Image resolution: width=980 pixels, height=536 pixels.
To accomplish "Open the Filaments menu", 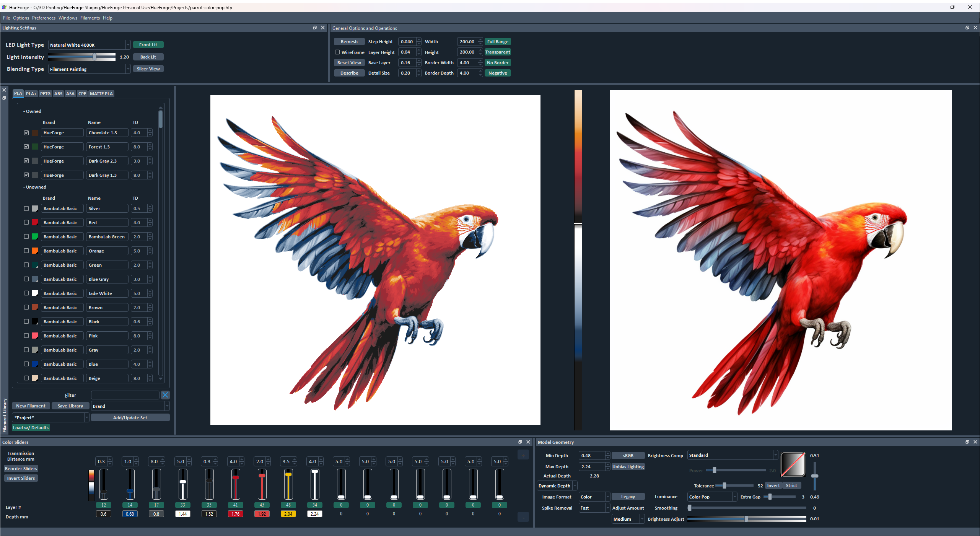I will (x=90, y=18).
